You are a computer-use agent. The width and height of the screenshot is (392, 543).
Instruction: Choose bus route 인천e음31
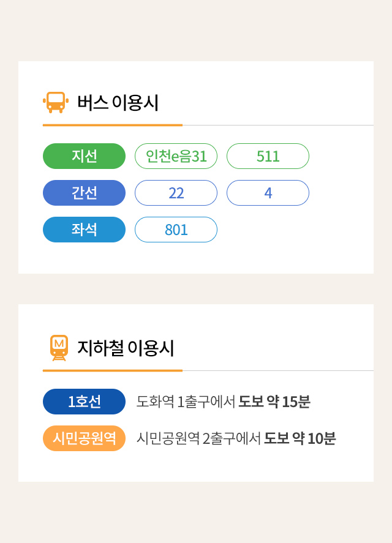[176, 156]
